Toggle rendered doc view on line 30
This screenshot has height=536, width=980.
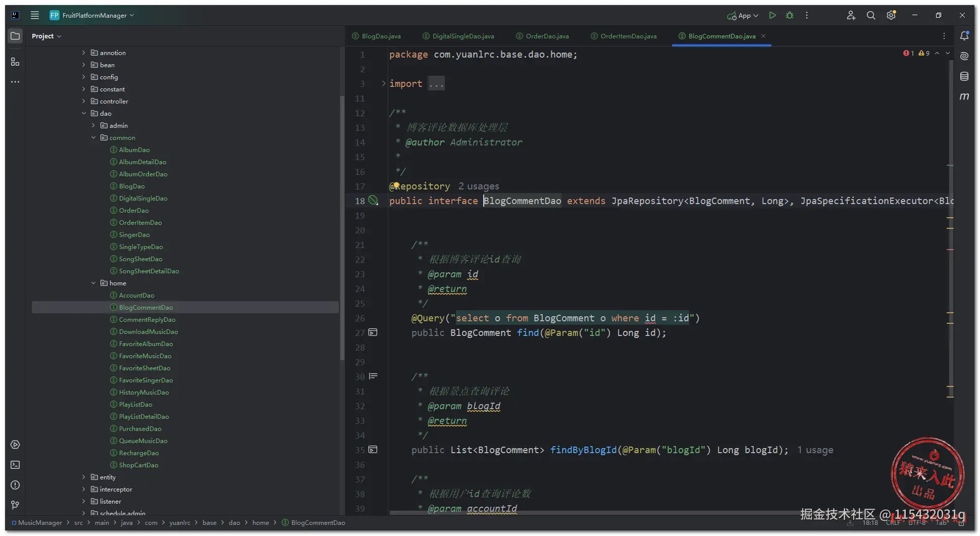point(373,376)
